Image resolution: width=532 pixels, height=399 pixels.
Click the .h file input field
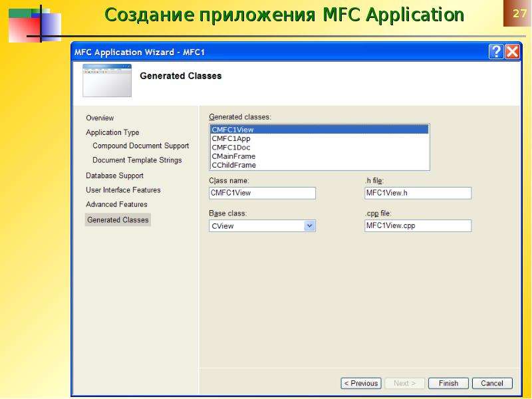coord(418,193)
